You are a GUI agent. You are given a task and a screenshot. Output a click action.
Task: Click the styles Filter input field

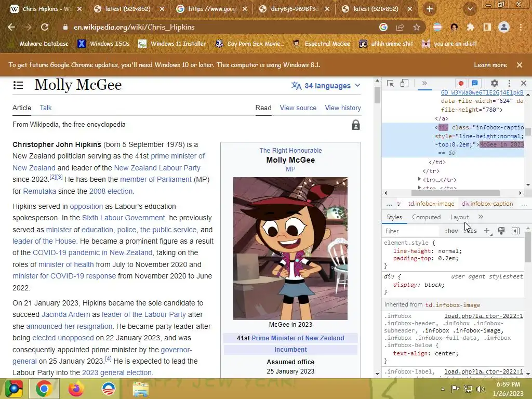click(411, 231)
